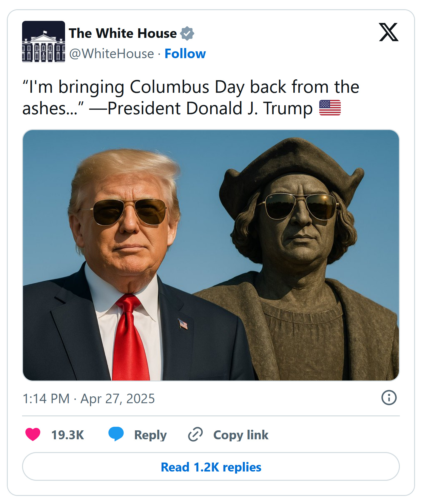Click the chain link copy icon
This screenshot has width=424, height=504.
click(x=195, y=434)
